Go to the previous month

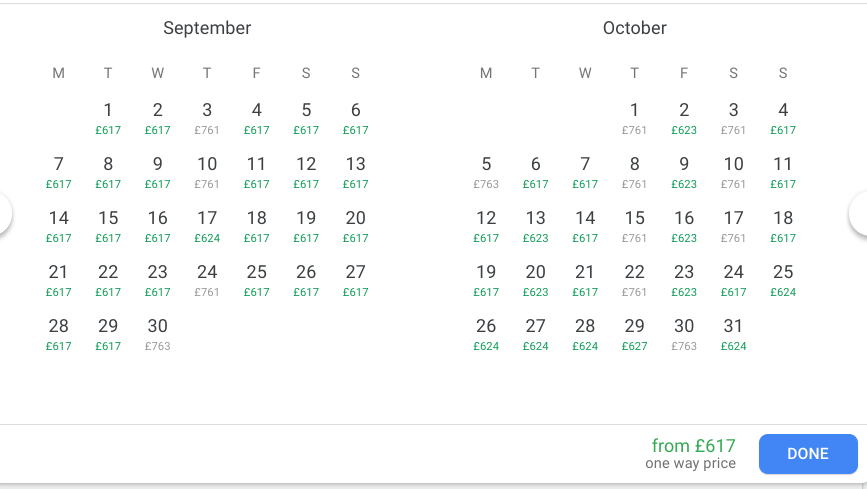tap(4, 215)
